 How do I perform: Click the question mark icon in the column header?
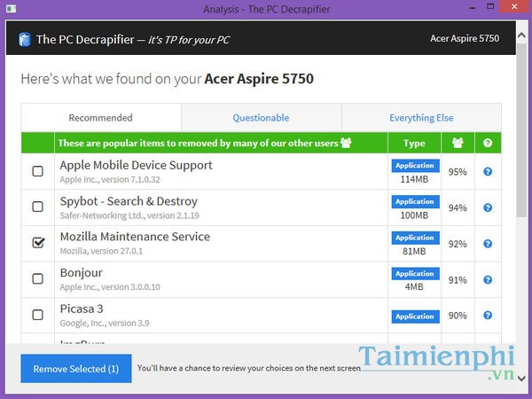(487, 143)
